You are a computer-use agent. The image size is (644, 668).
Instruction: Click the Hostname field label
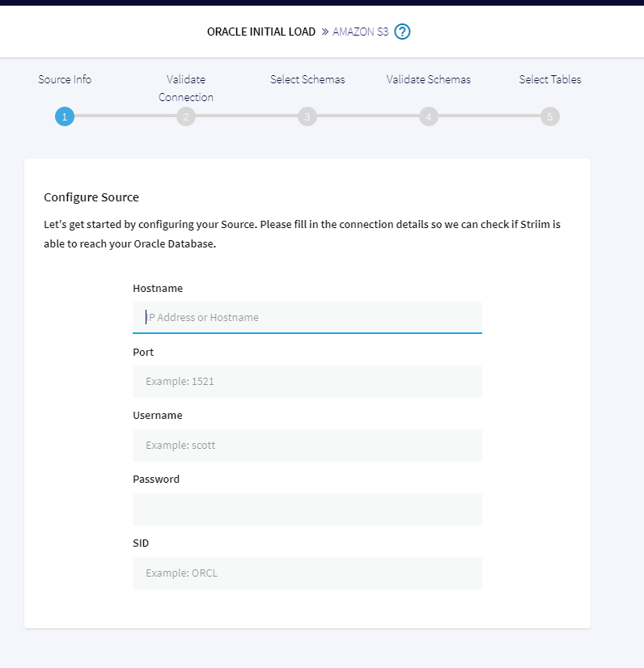point(158,289)
